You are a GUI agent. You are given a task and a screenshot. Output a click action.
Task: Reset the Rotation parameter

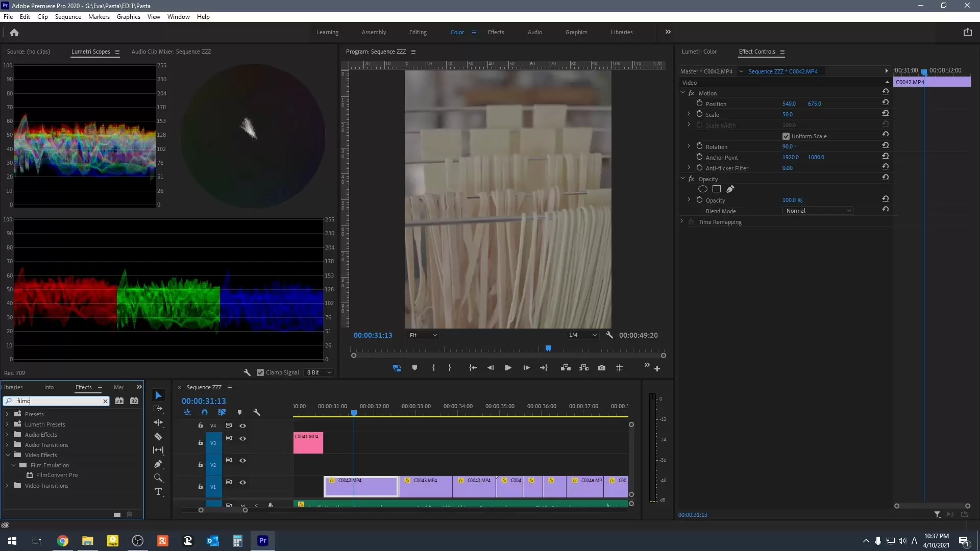886,146
